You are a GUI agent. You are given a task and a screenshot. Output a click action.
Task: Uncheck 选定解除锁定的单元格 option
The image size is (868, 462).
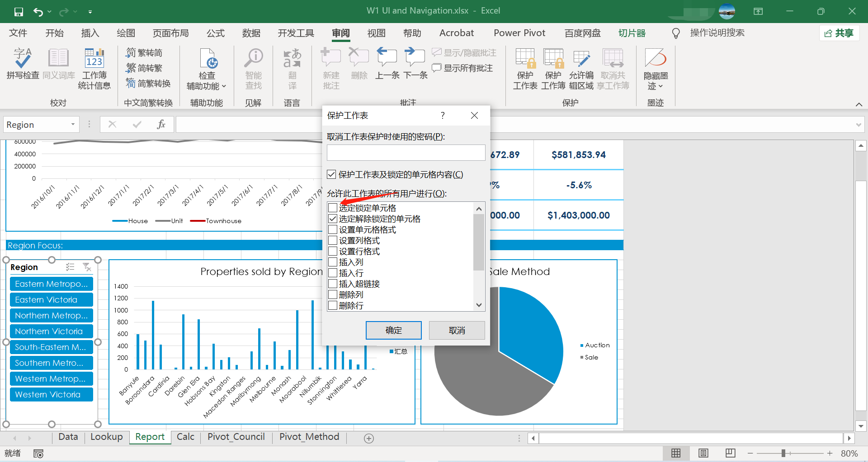(x=333, y=219)
